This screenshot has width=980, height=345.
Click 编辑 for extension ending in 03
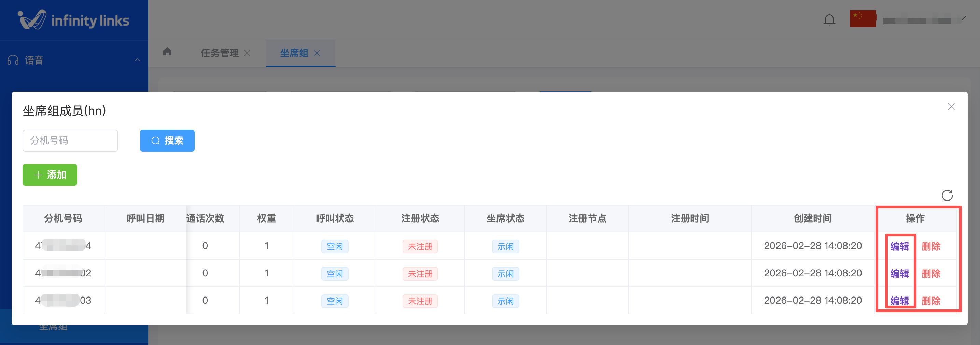click(899, 301)
